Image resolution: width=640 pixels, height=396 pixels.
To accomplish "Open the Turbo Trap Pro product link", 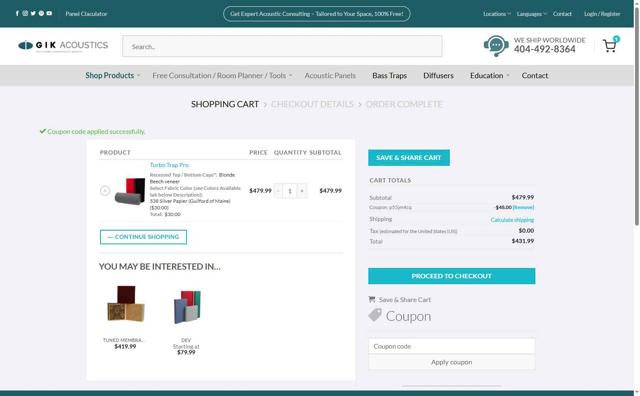I will (x=169, y=165).
